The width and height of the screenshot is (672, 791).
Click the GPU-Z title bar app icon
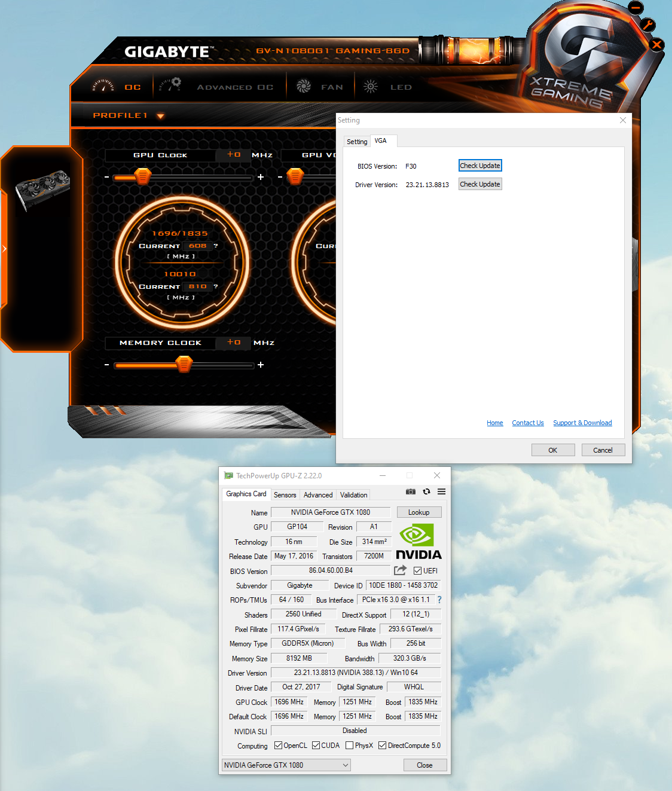[x=228, y=476]
